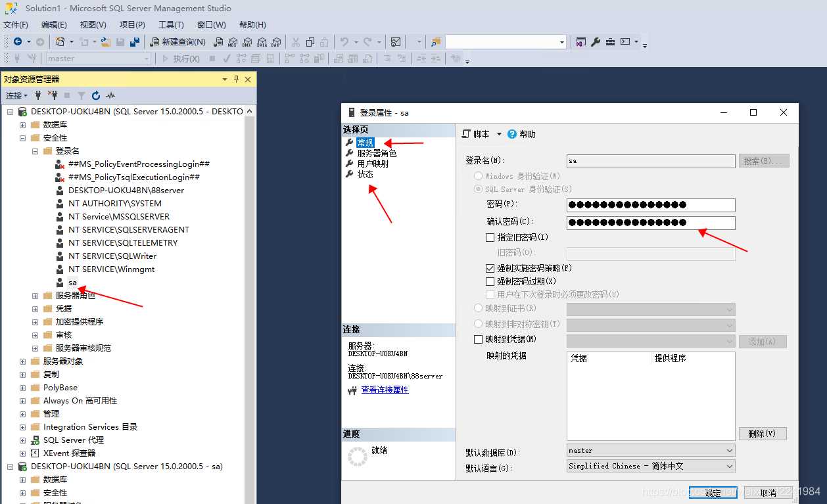The height and width of the screenshot is (504, 827).
Task: Select the 常规 page in dialog
Action: (x=365, y=143)
